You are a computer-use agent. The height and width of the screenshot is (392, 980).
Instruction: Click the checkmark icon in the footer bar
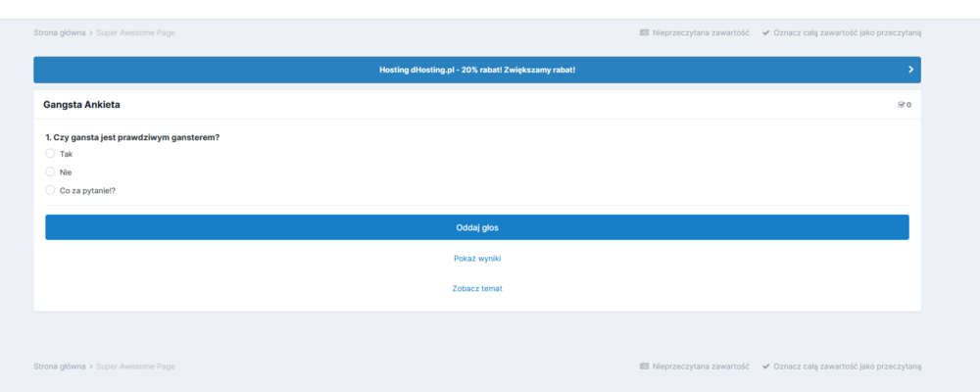tap(766, 366)
